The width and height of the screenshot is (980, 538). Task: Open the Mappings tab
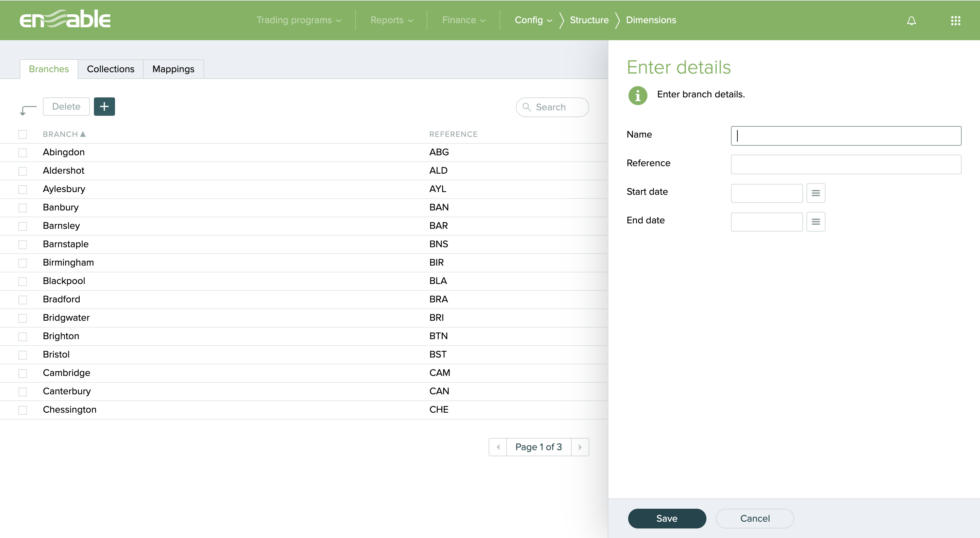click(173, 69)
